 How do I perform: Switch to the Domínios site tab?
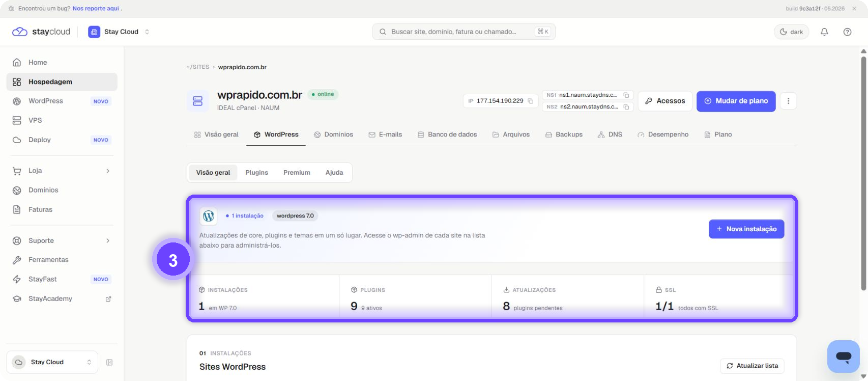(333, 134)
